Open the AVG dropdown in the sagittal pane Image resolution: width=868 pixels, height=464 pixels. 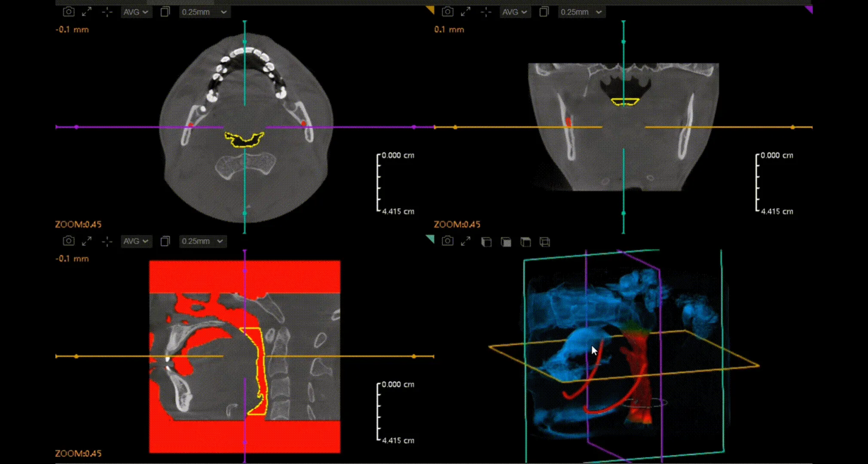[135, 241]
